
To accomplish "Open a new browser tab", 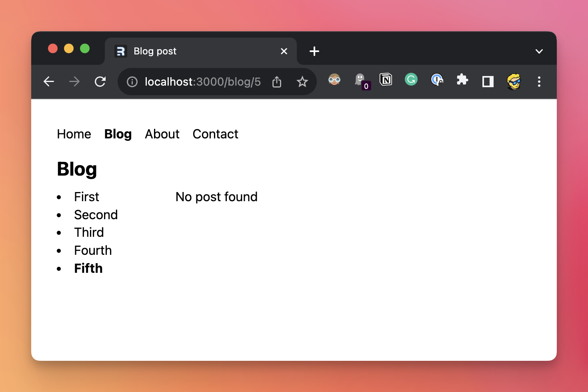I will tap(314, 51).
